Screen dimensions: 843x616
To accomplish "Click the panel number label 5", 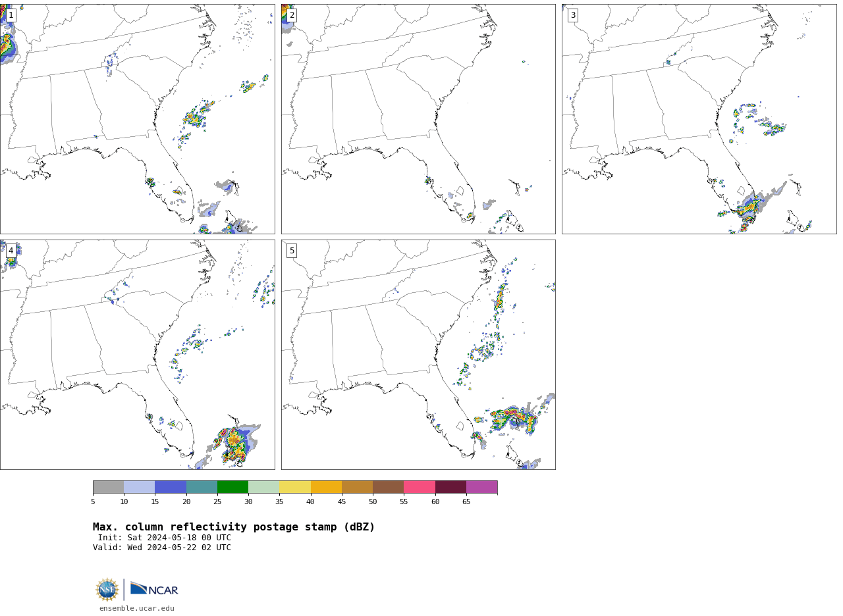I will 292,251.
